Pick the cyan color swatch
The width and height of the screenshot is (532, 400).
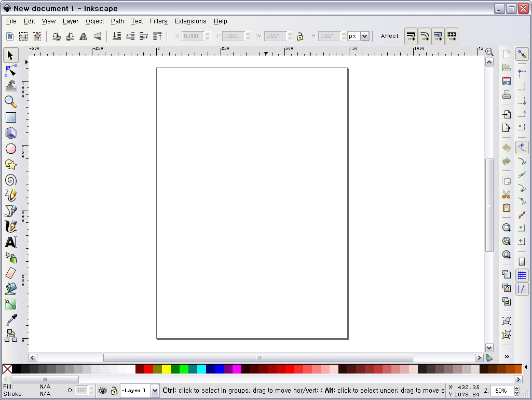tap(201, 369)
